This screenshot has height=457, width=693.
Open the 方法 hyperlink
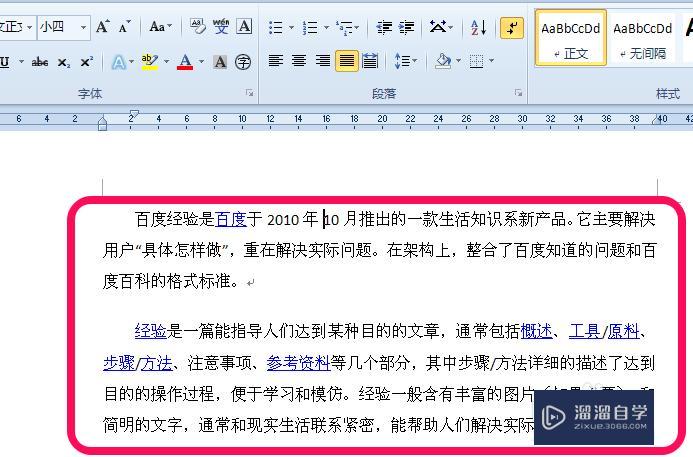157,363
